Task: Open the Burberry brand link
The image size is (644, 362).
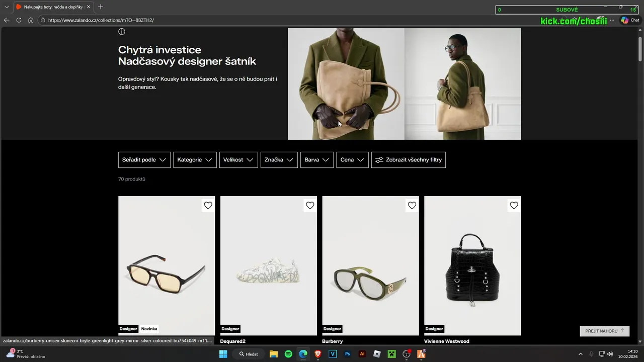Action: click(333, 341)
